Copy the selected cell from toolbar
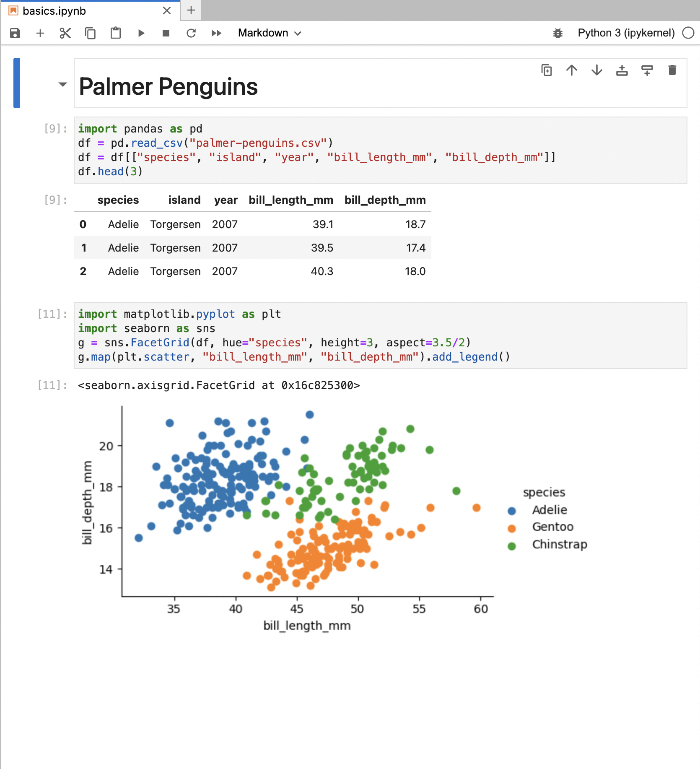The image size is (700, 769). click(x=91, y=33)
